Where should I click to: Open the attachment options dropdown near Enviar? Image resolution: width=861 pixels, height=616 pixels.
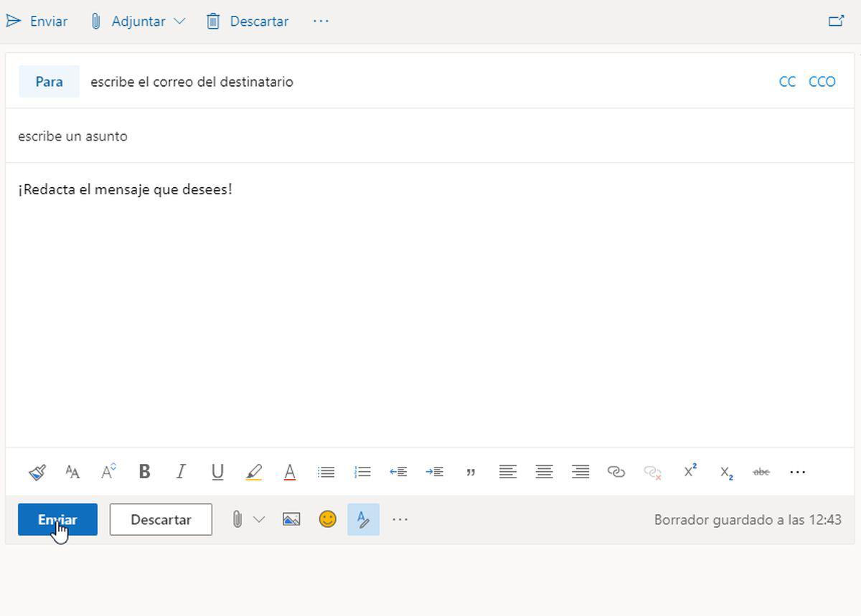coord(259,518)
